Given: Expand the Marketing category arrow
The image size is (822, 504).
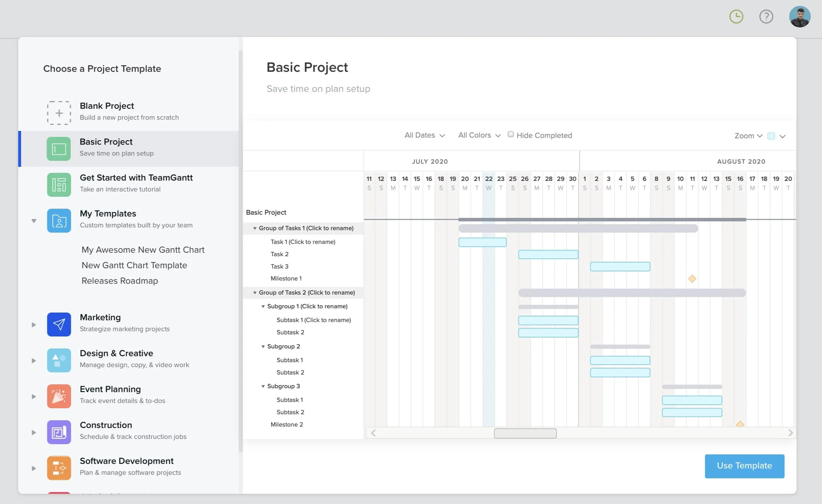Looking at the screenshot, I should [x=33, y=325].
